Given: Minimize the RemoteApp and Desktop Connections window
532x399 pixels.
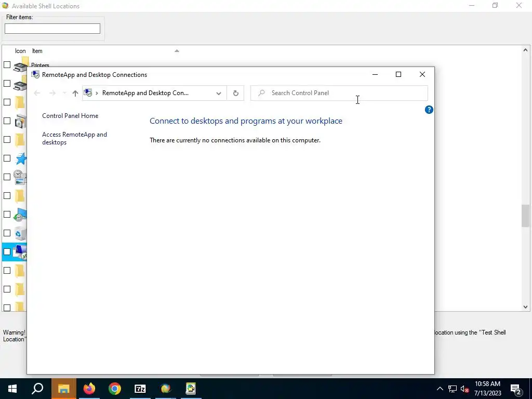Looking at the screenshot, I should click(375, 74).
